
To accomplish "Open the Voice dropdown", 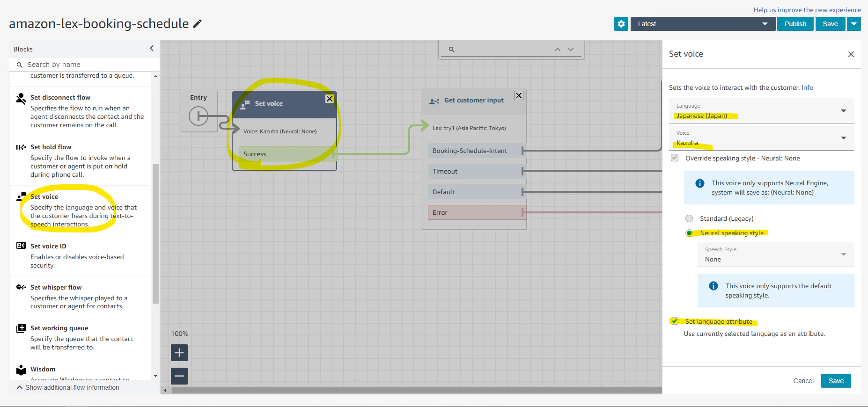I will click(x=761, y=138).
